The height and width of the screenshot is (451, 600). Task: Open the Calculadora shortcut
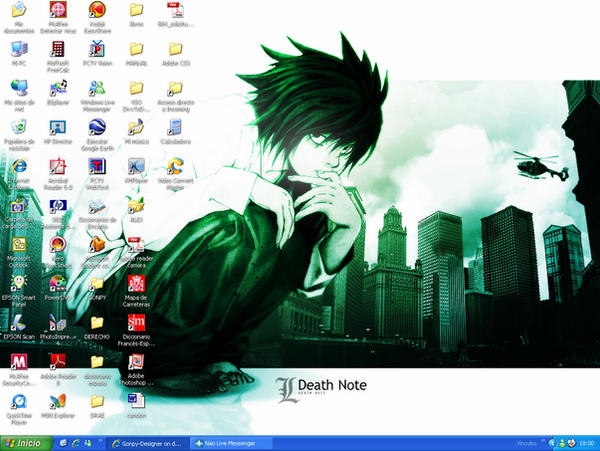(176, 132)
